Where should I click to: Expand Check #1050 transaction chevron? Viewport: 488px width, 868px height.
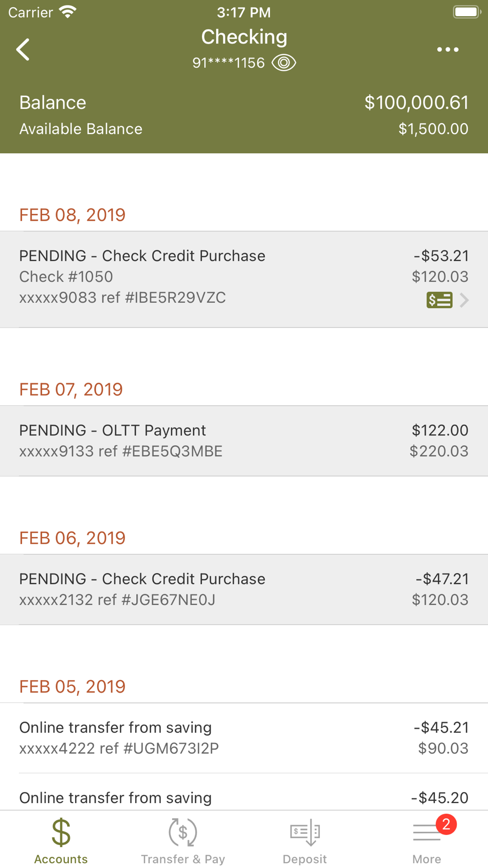(x=465, y=300)
